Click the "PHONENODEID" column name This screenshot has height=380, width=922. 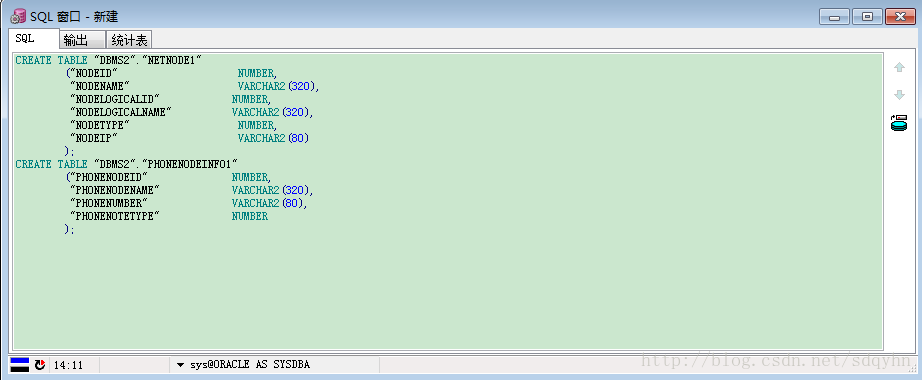(x=109, y=176)
